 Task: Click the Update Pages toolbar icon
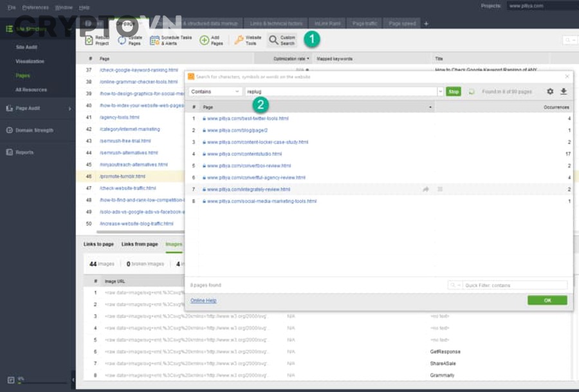click(x=122, y=40)
